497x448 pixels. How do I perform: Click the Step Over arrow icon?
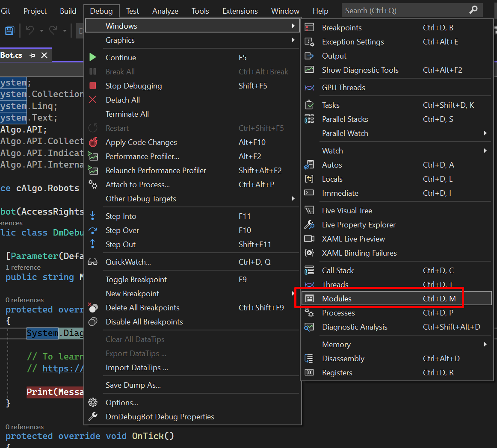92,230
